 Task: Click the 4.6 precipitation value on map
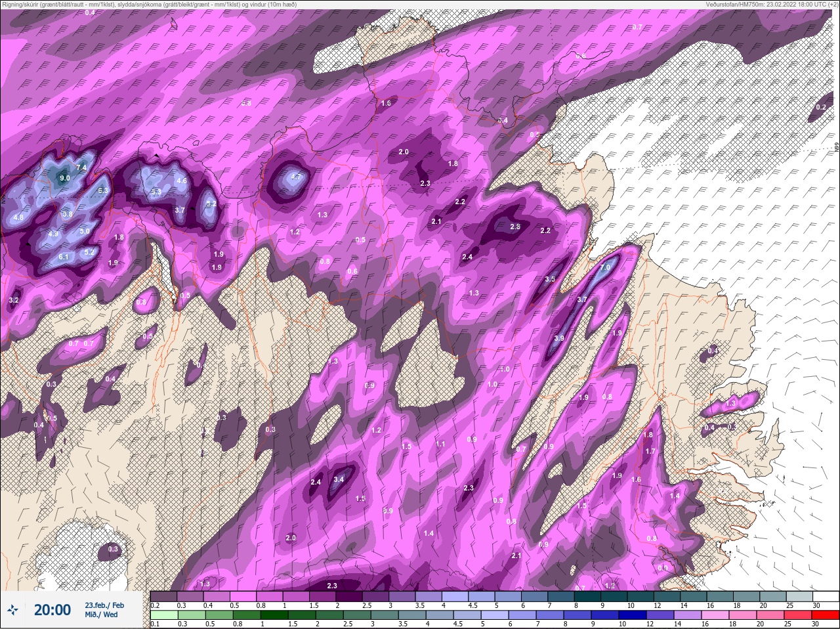pos(182,181)
